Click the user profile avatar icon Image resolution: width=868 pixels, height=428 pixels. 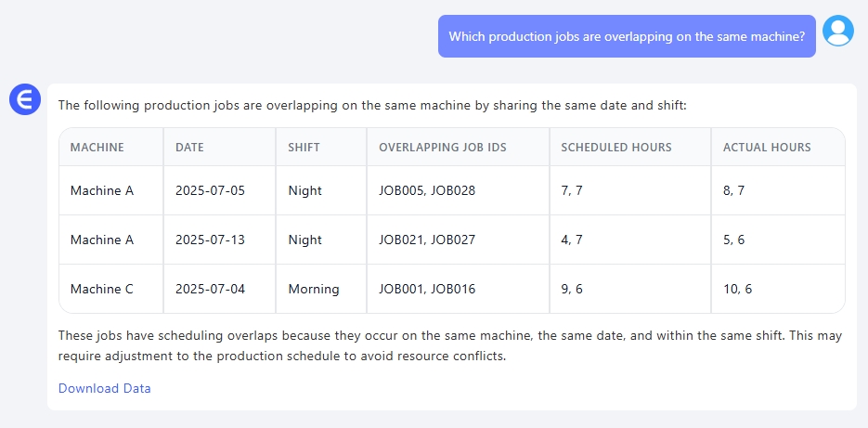838,32
